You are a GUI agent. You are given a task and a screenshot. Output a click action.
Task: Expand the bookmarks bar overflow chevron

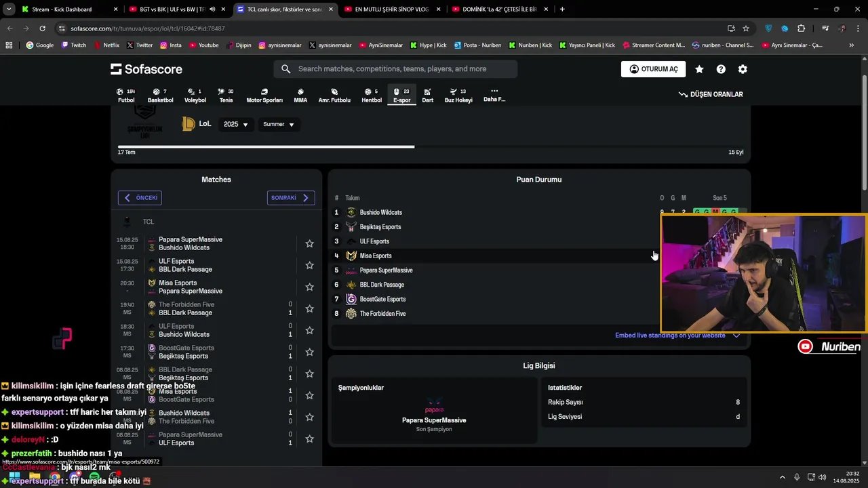click(x=852, y=45)
